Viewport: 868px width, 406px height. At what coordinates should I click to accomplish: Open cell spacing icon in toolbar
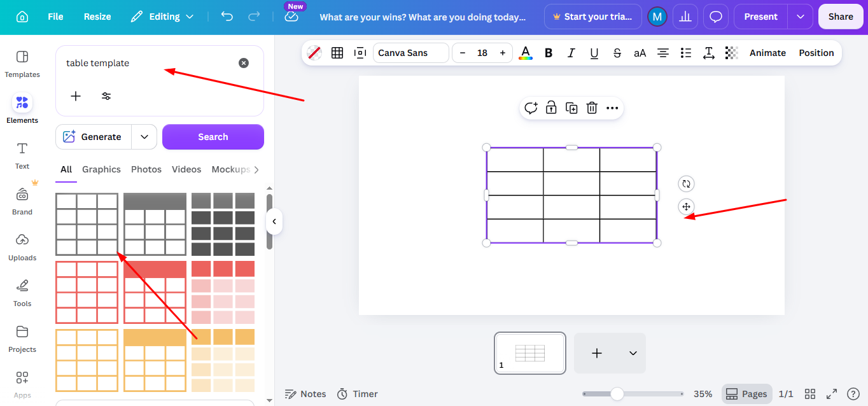(x=360, y=53)
